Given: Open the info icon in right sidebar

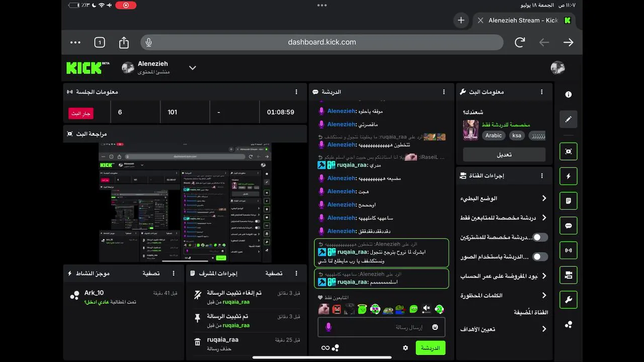Looking at the screenshot, I should [x=568, y=95].
